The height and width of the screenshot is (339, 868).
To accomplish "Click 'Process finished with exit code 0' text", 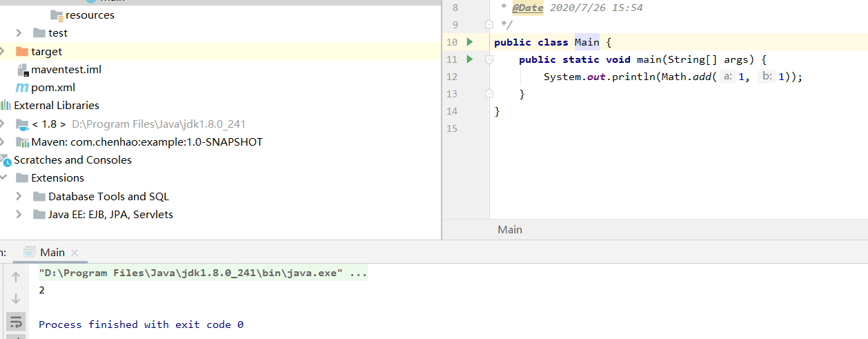I will [x=141, y=325].
